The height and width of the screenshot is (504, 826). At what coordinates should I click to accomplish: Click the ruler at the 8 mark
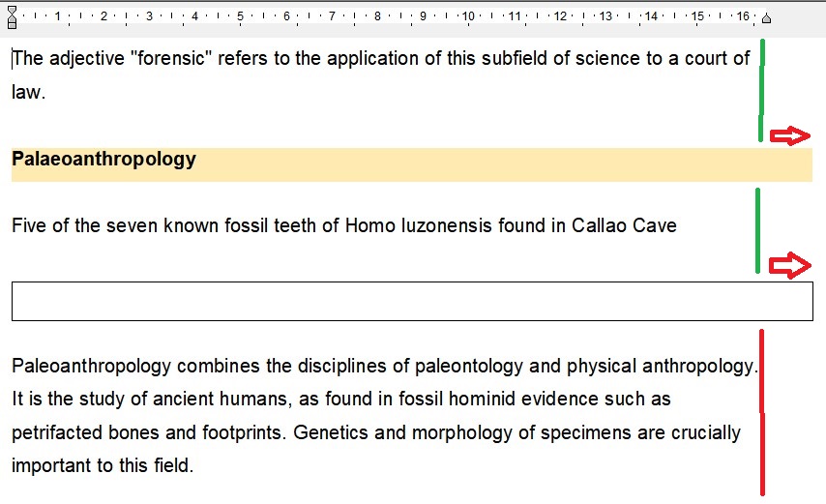point(376,16)
